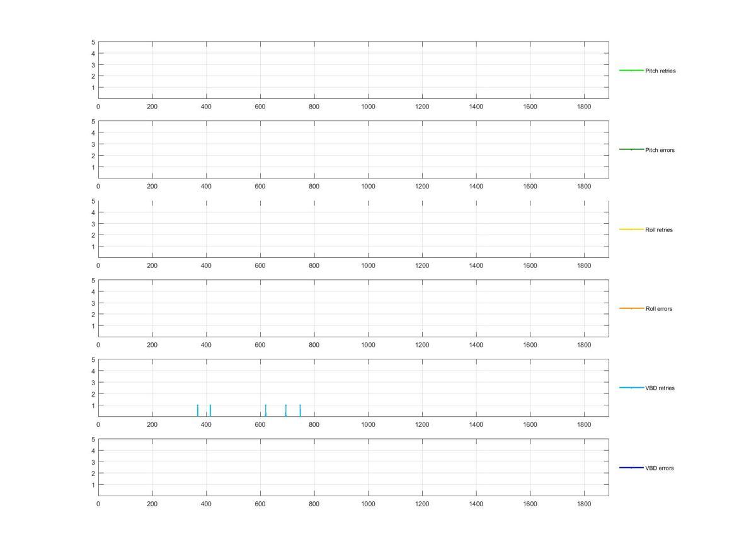Click the y-axis value 1 on VBD retries plot
The image size is (756, 558).
93,405
